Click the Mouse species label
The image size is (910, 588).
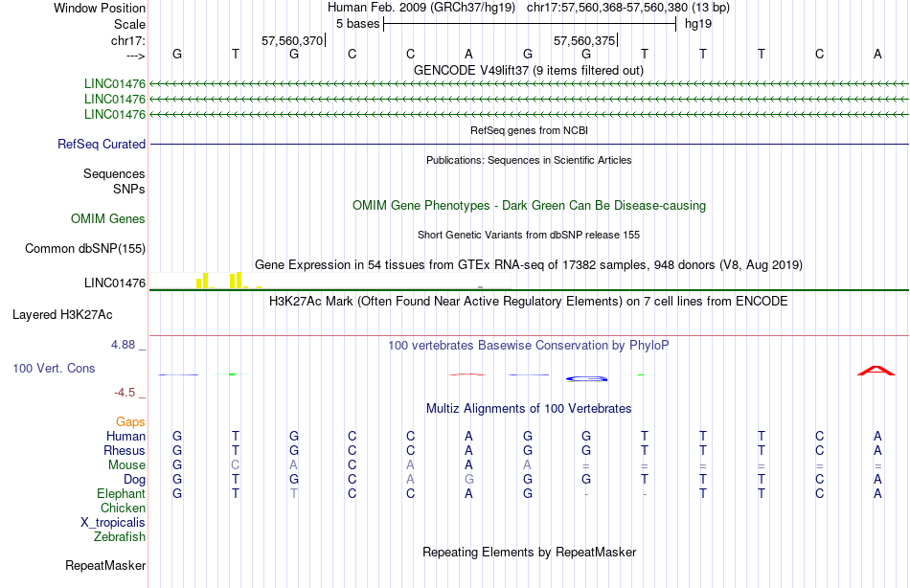coord(127,465)
